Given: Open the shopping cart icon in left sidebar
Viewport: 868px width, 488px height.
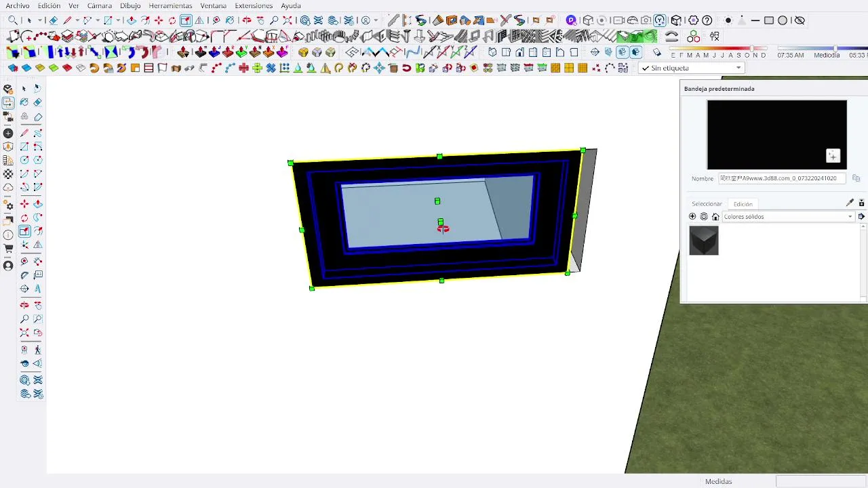Looking at the screenshot, I should pos(8,248).
